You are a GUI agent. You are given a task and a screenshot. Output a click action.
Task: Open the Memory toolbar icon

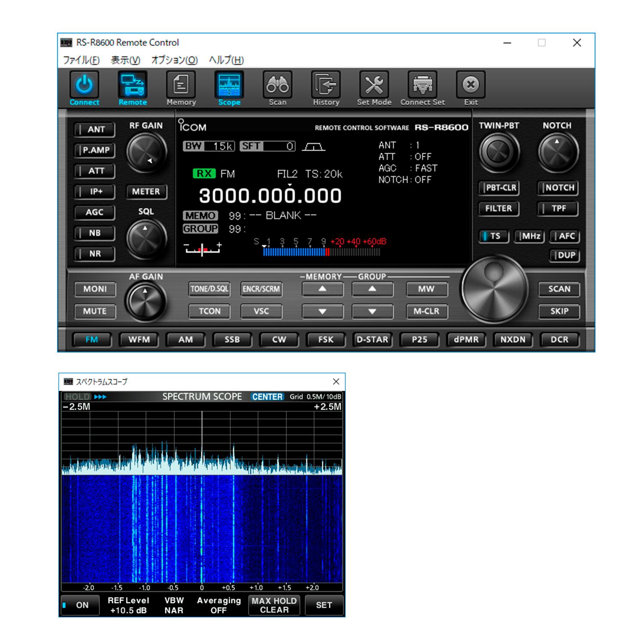click(181, 85)
